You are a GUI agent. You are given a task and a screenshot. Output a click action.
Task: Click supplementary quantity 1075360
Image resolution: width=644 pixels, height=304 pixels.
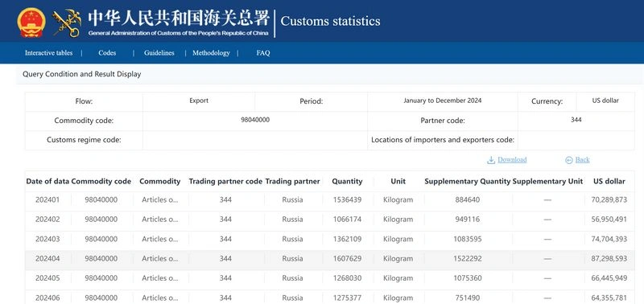pos(468,278)
